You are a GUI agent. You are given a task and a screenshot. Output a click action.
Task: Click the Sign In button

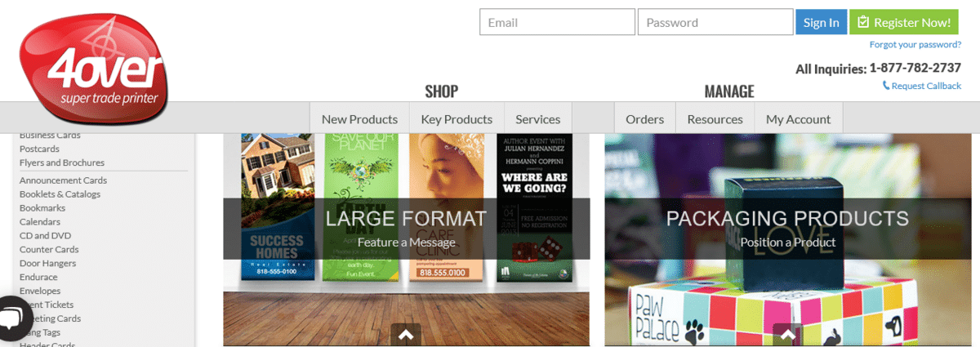[821, 22]
